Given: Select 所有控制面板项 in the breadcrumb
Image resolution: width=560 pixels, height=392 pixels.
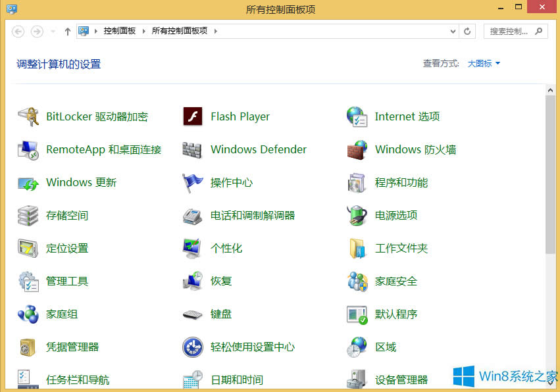Looking at the screenshot, I should pos(181,30).
